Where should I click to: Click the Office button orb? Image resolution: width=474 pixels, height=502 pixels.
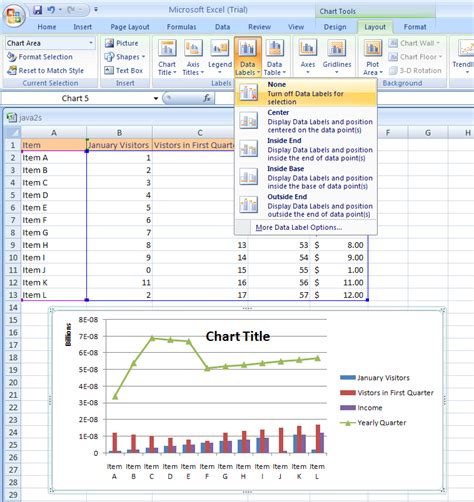click(14, 16)
